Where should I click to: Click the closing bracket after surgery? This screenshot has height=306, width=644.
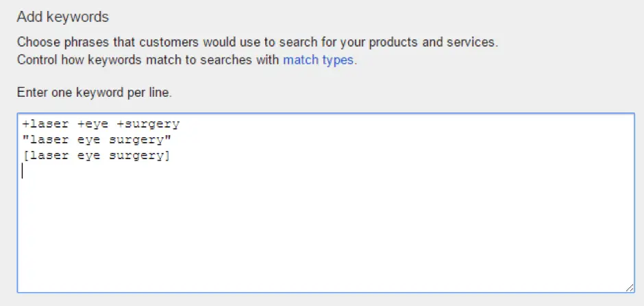(166, 156)
